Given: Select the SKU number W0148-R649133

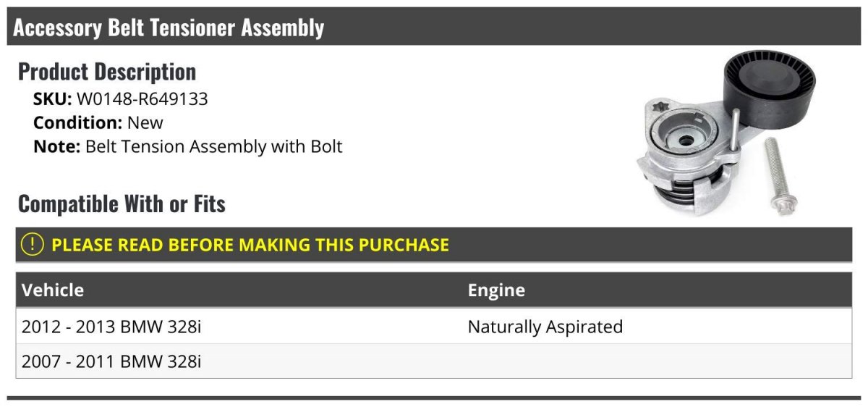Looking at the screenshot, I should pos(142,99).
